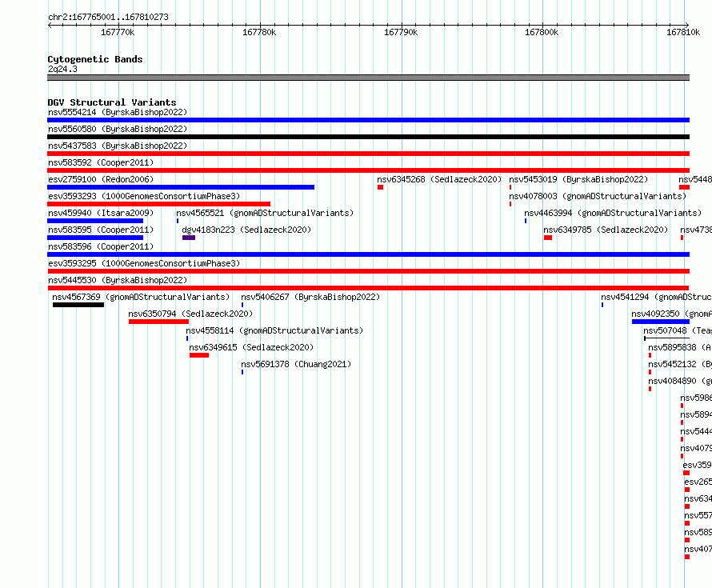Select the black nsv5560580 variant bar
This screenshot has height=588, width=712.
pos(368,137)
